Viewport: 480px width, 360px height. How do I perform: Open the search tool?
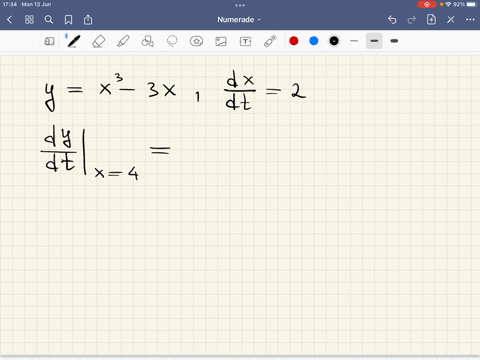click(x=49, y=20)
